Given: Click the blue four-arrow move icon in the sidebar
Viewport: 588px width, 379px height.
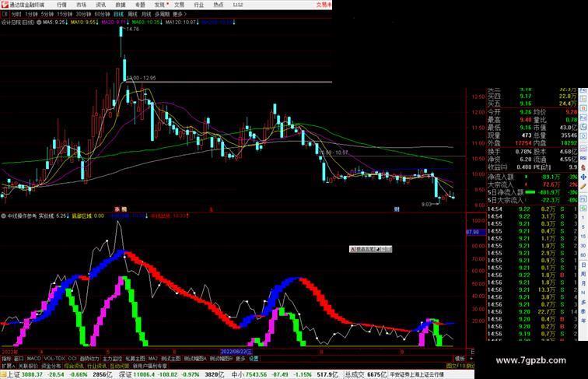Looking at the screenshot, I should [583, 177].
